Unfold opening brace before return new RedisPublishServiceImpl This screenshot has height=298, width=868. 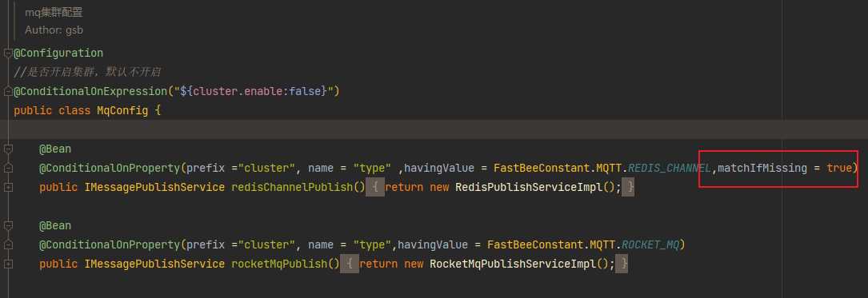pyautogui.click(x=375, y=188)
